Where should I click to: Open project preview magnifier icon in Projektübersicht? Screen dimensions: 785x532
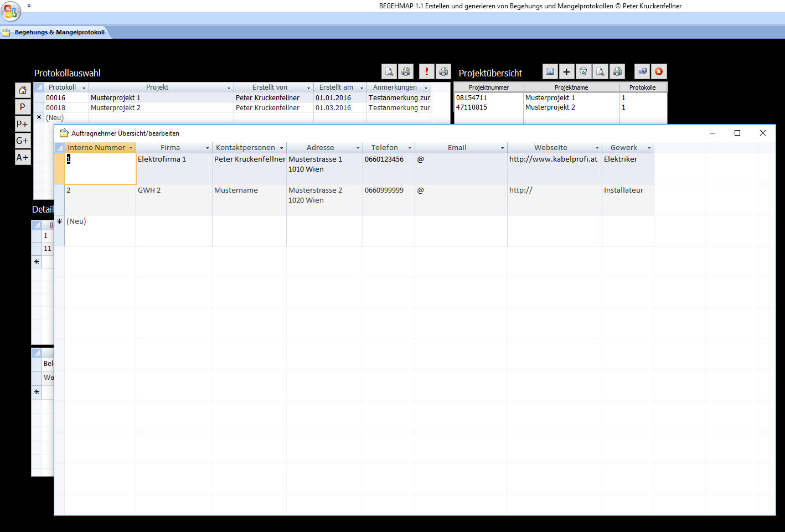[x=600, y=71]
